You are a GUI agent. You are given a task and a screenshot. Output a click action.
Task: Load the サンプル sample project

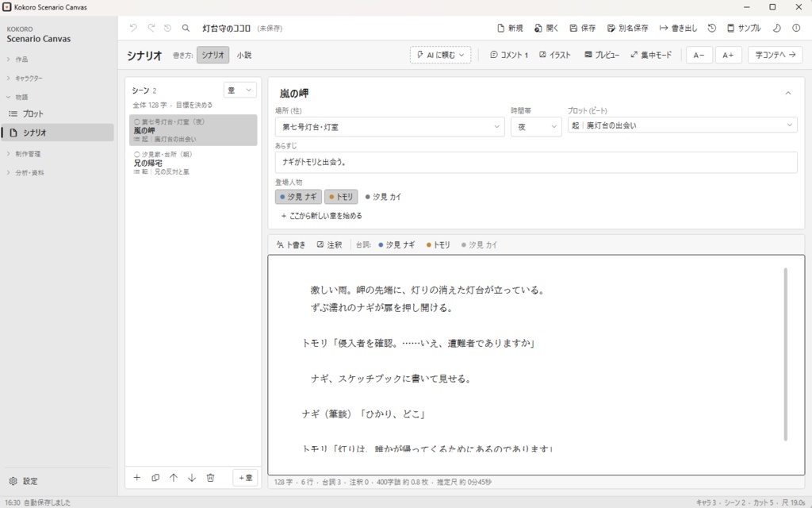point(744,28)
